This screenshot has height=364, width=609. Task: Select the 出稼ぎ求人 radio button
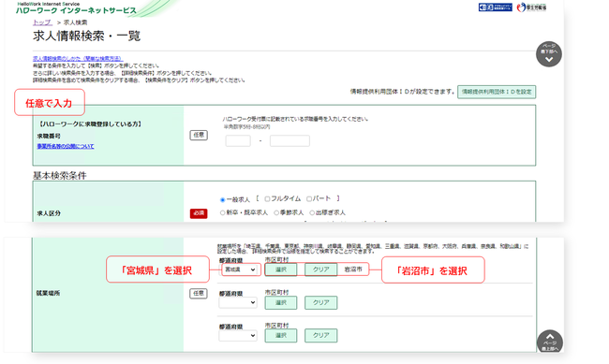312,212
